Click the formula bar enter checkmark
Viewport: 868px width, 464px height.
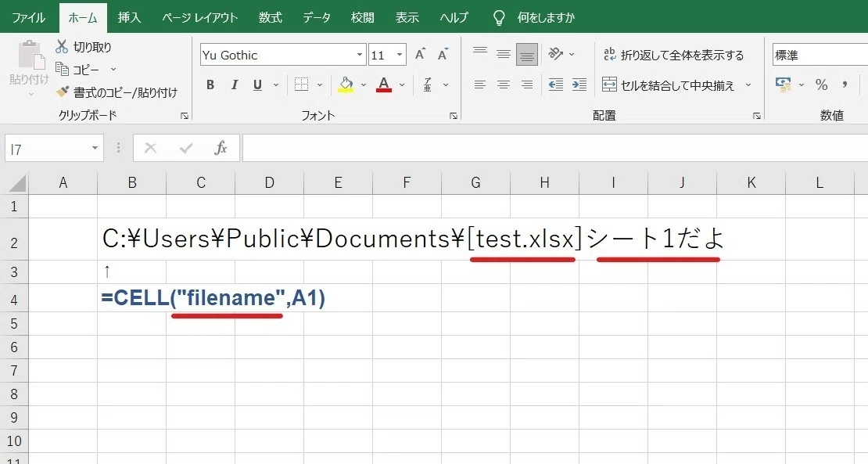(186, 149)
